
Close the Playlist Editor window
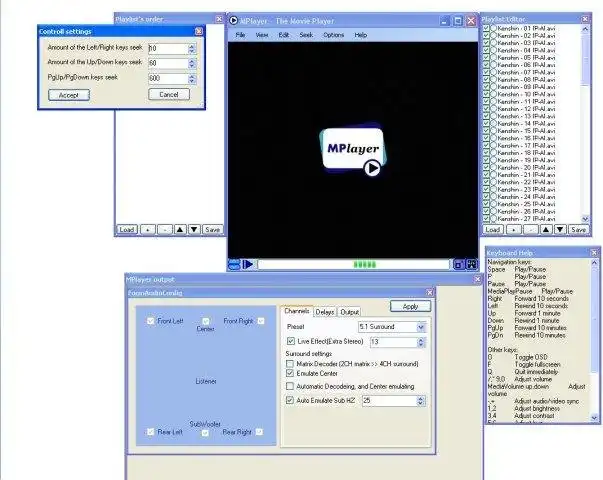585,19
